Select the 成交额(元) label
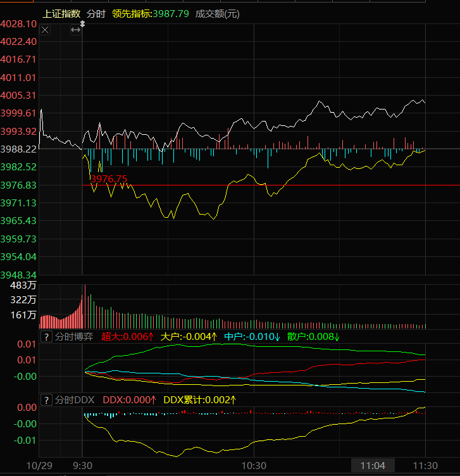The width and height of the screenshot is (460, 476). pyautogui.click(x=218, y=13)
